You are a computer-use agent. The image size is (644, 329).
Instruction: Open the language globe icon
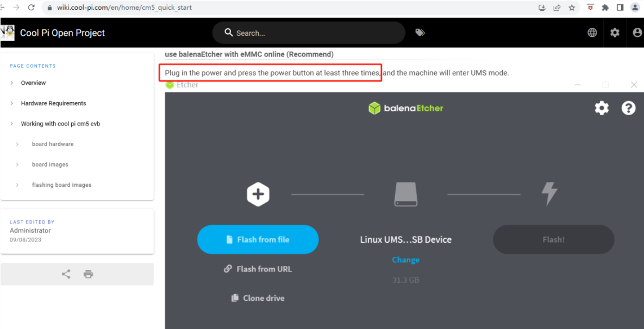click(592, 33)
